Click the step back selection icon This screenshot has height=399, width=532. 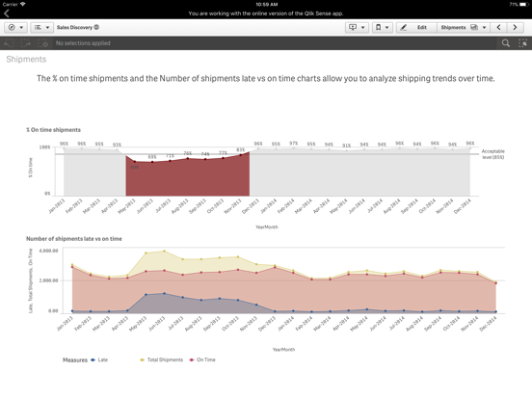9,43
